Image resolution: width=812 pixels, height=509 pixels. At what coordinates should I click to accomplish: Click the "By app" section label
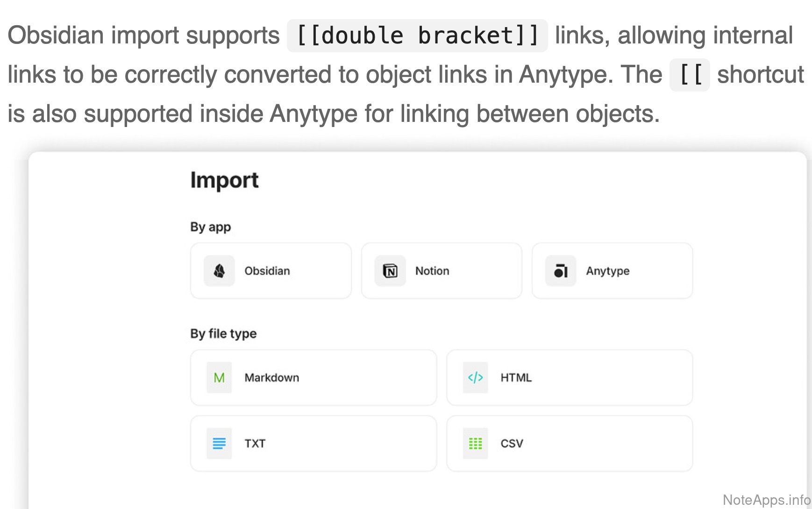pos(210,227)
